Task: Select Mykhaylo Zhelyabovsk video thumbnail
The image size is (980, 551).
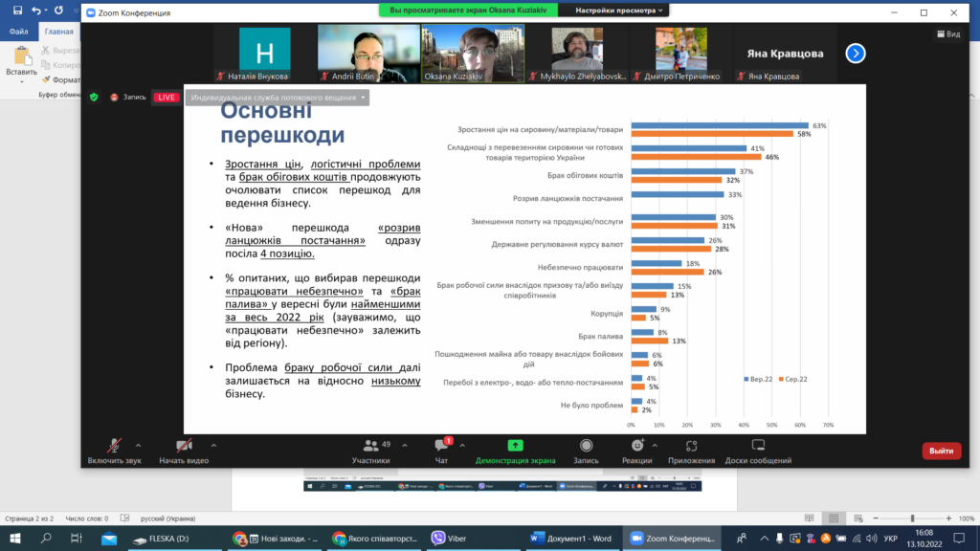Action: coord(577,54)
